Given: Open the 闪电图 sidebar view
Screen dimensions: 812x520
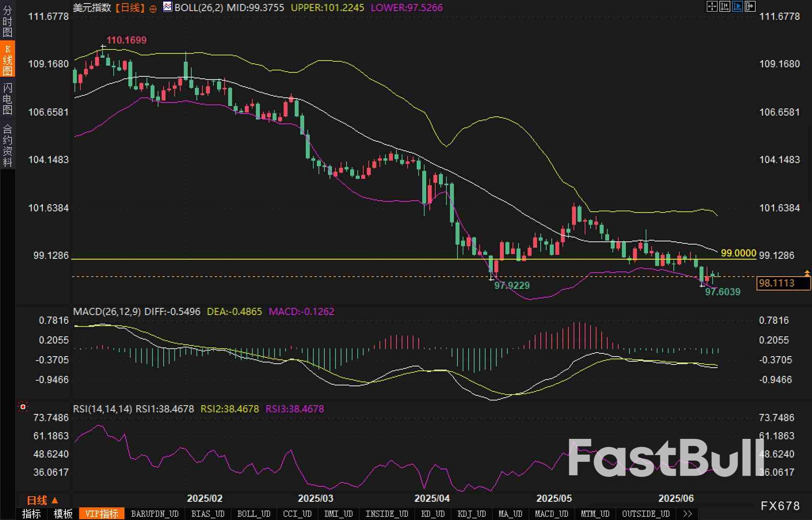Looking at the screenshot, I should pos(7,99).
